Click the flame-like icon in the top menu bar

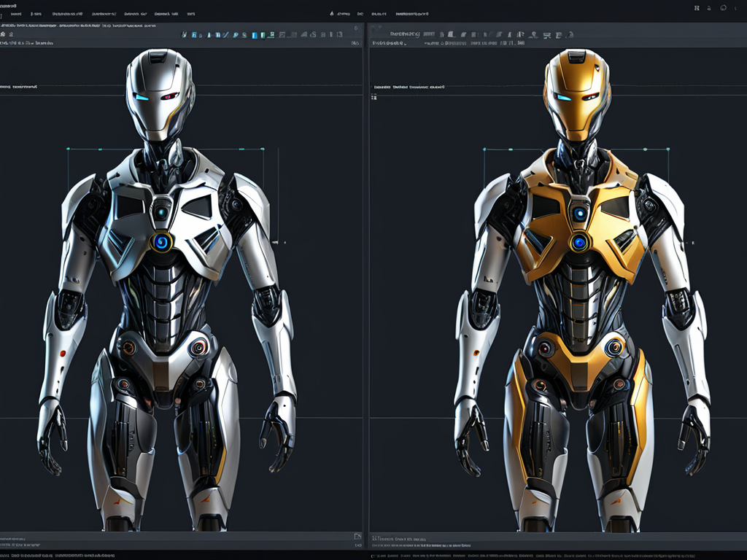tap(332, 13)
